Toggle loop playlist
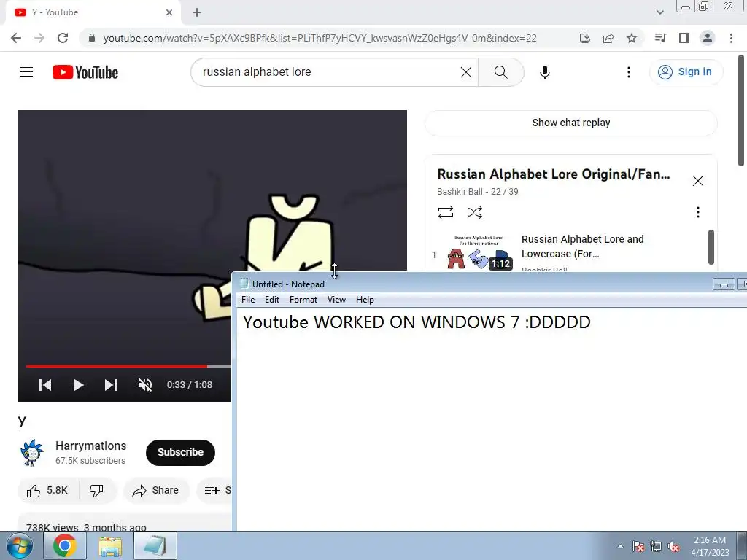Viewport: 747px width, 560px height. [x=446, y=212]
